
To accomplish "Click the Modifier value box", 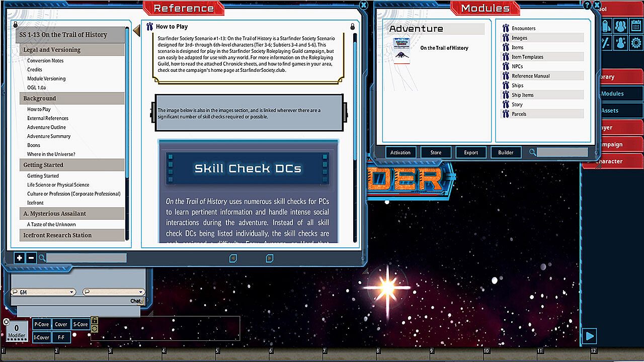I will coord(16,331).
